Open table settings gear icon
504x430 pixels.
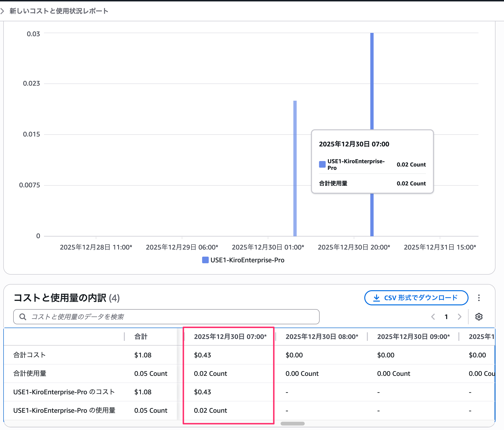[479, 317]
